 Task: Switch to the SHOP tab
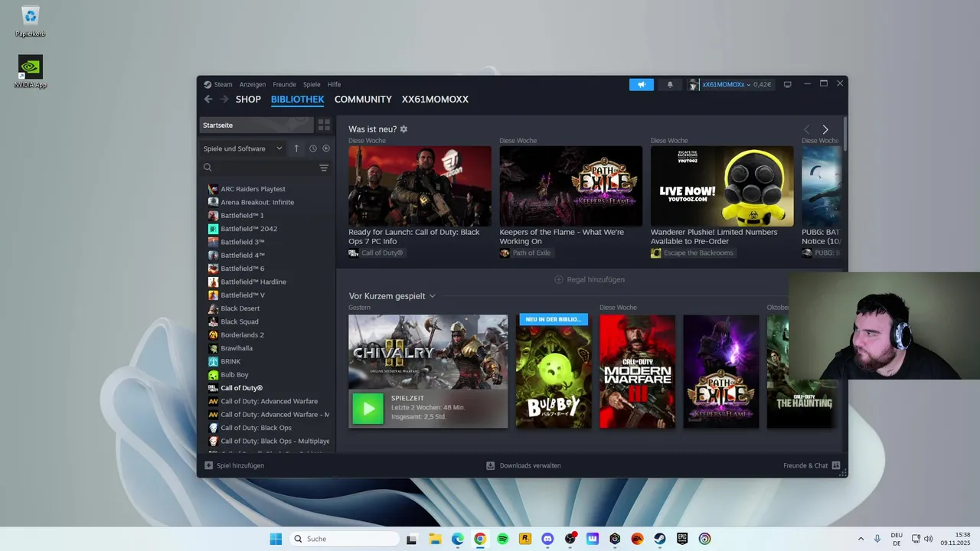(x=248, y=99)
